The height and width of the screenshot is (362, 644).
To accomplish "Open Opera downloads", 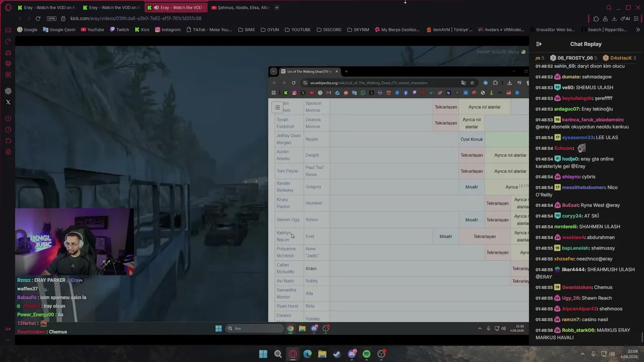I will click(614, 19).
